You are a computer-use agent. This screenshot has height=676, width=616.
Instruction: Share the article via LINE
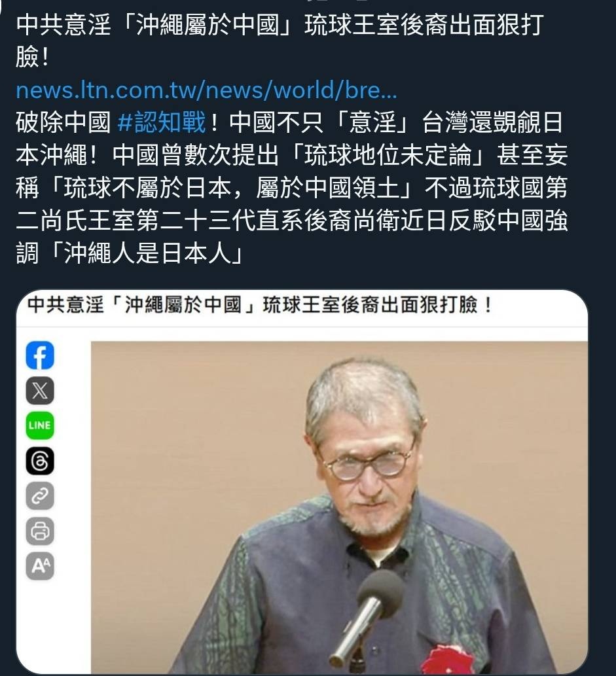click(x=40, y=425)
